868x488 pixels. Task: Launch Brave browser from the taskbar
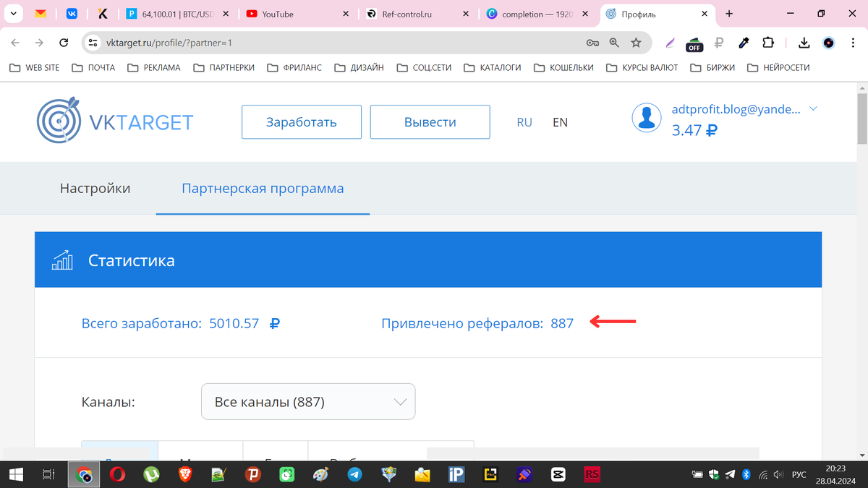pyautogui.click(x=184, y=475)
